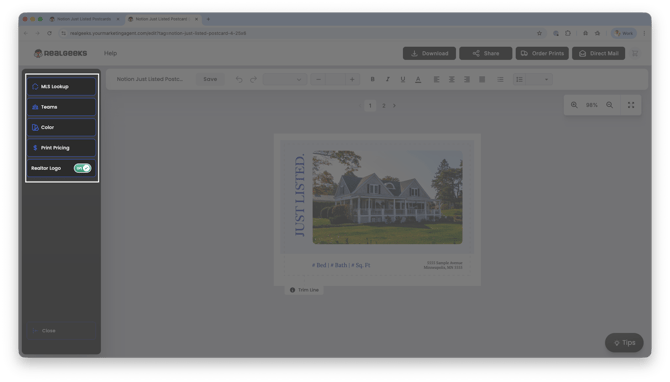Click the design name Notion Just Listed
This screenshot has height=382, width=670.
pyautogui.click(x=150, y=79)
